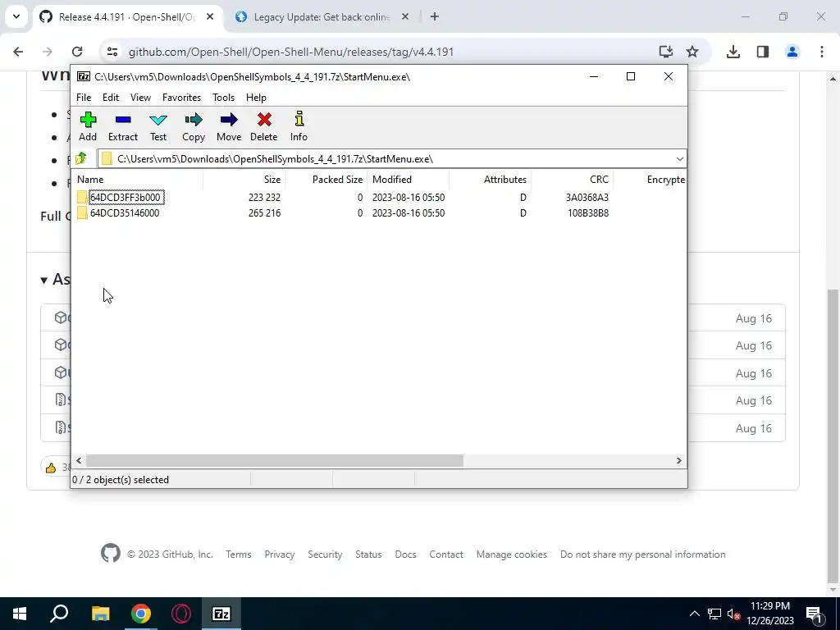Image resolution: width=840 pixels, height=630 pixels.
Task: Bookmark this page with the star
Action: (692, 52)
